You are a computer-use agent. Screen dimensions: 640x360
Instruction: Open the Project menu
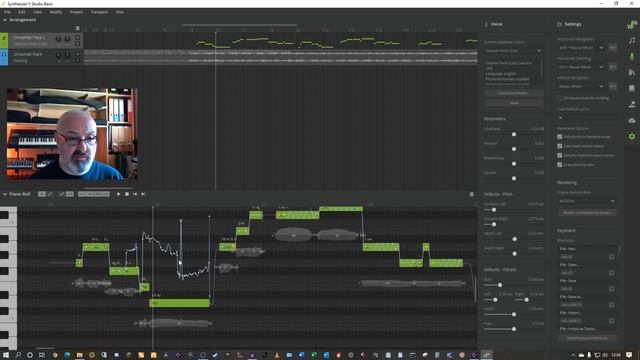76,12
